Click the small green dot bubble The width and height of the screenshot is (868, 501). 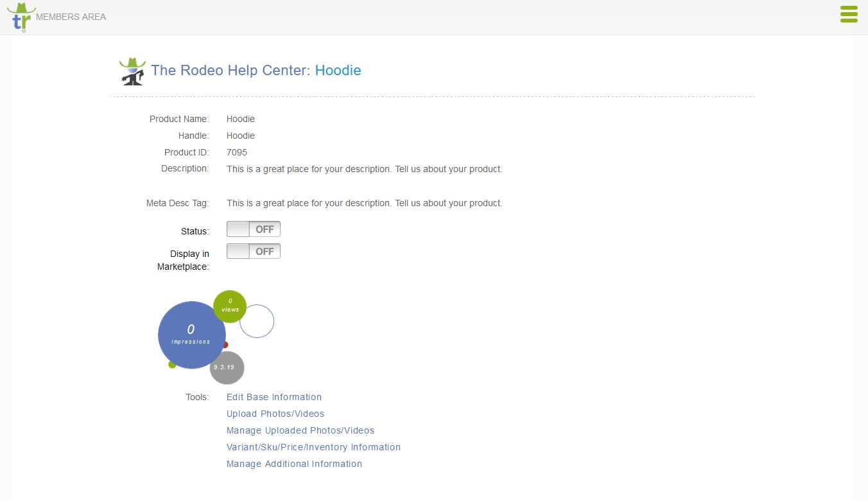[172, 364]
